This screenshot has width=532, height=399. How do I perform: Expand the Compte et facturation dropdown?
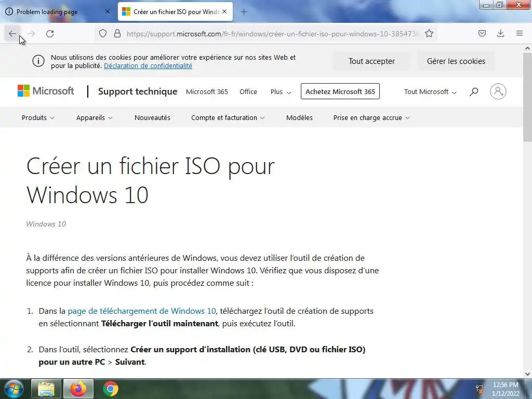click(228, 118)
